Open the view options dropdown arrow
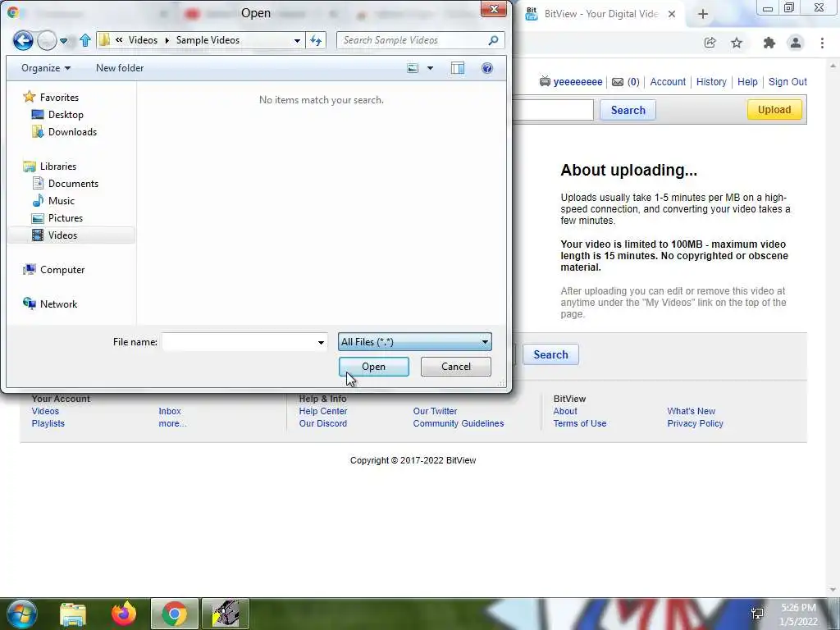Viewport: 840px width, 630px height. [430, 68]
